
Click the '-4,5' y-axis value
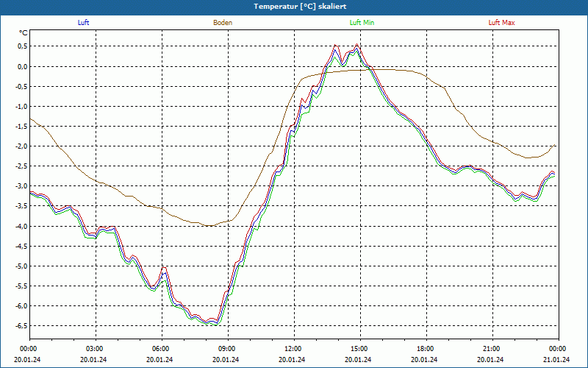pos(21,246)
